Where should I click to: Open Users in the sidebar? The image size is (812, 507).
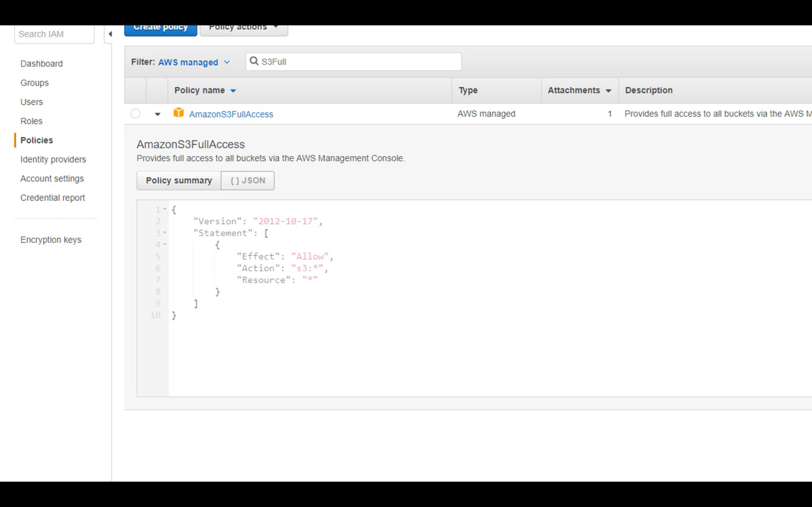(31, 102)
